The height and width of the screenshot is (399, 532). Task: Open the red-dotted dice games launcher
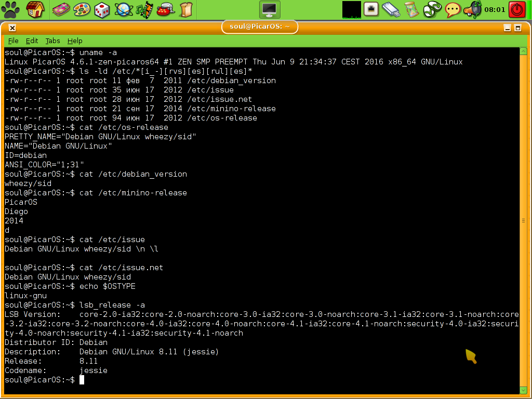[102, 10]
